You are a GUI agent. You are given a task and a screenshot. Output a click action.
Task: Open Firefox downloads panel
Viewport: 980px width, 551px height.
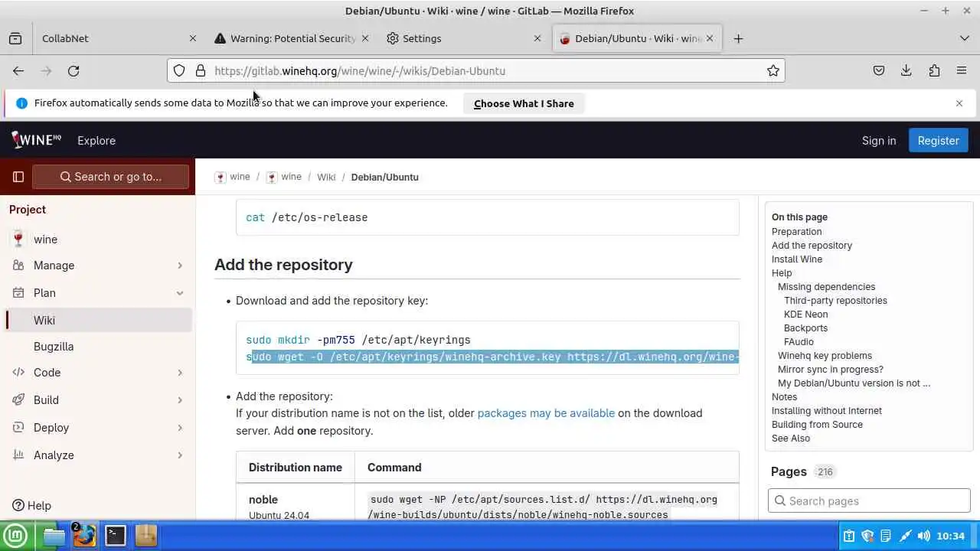(x=906, y=70)
